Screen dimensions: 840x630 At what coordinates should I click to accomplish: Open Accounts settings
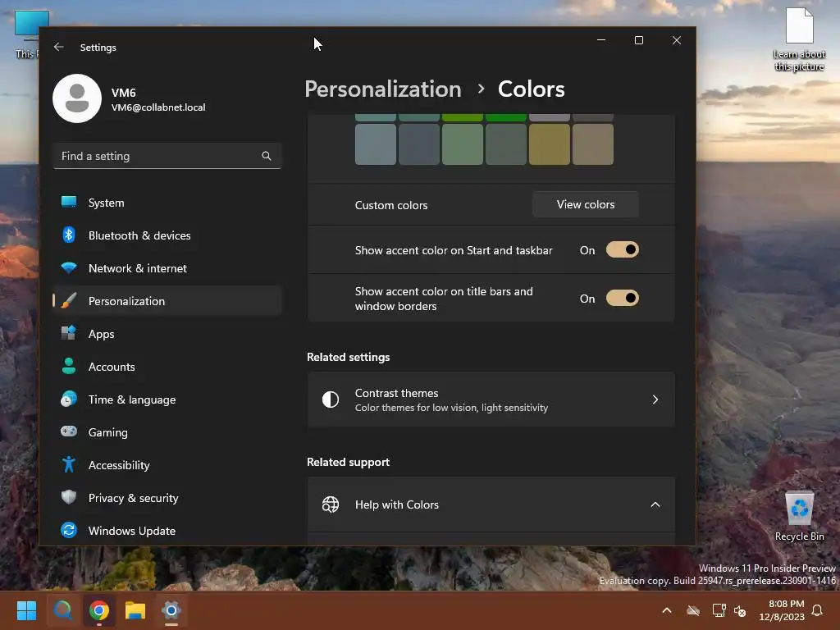coord(167,367)
